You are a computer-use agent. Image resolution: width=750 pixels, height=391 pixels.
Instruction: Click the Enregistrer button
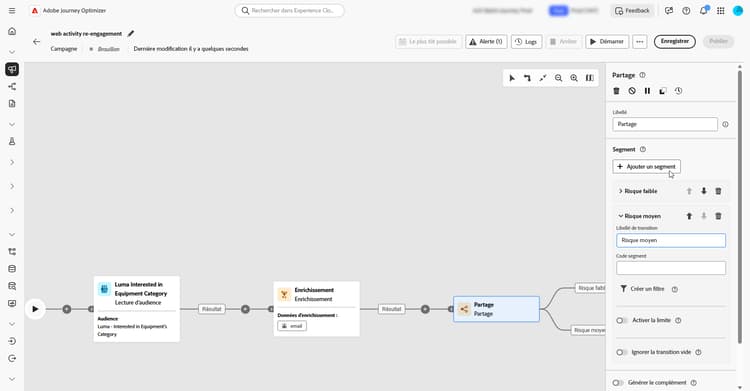(x=674, y=42)
